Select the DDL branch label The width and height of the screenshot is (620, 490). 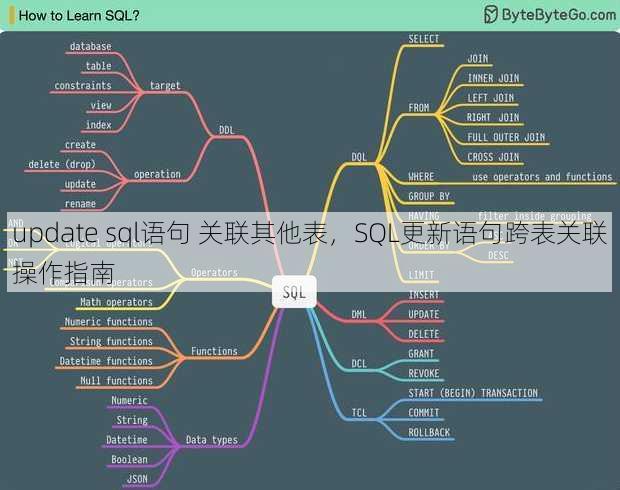click(x=227, y=130)
